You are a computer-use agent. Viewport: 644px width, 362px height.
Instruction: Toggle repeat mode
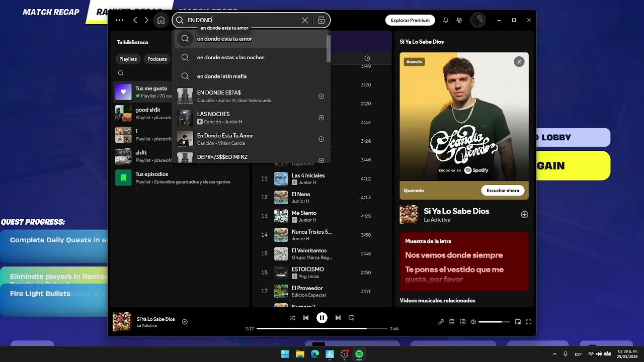coord(352,318)
